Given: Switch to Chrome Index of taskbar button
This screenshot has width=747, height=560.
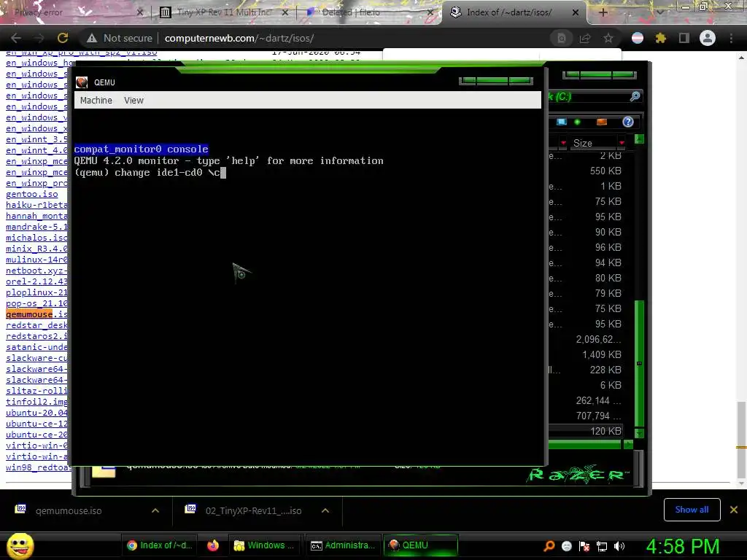Looking at the screenshot, I should point(160,545).
